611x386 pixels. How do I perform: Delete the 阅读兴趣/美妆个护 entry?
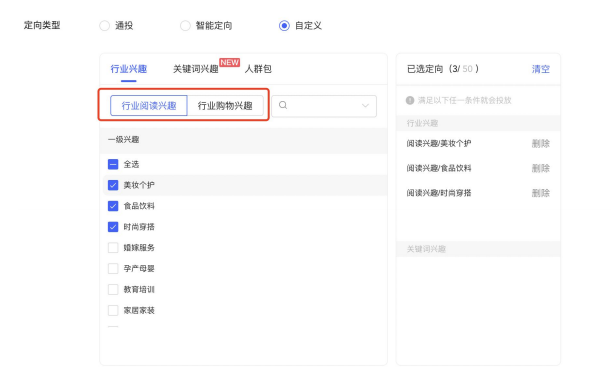[x=540, y=144]
